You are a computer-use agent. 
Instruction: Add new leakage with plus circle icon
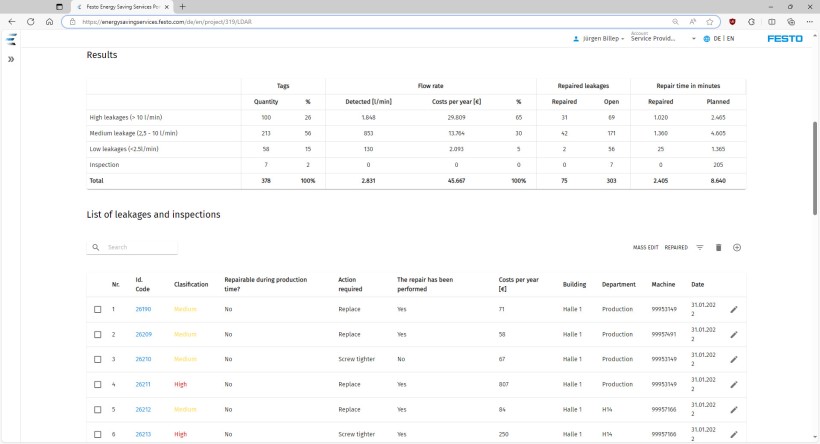pos(737,247)
